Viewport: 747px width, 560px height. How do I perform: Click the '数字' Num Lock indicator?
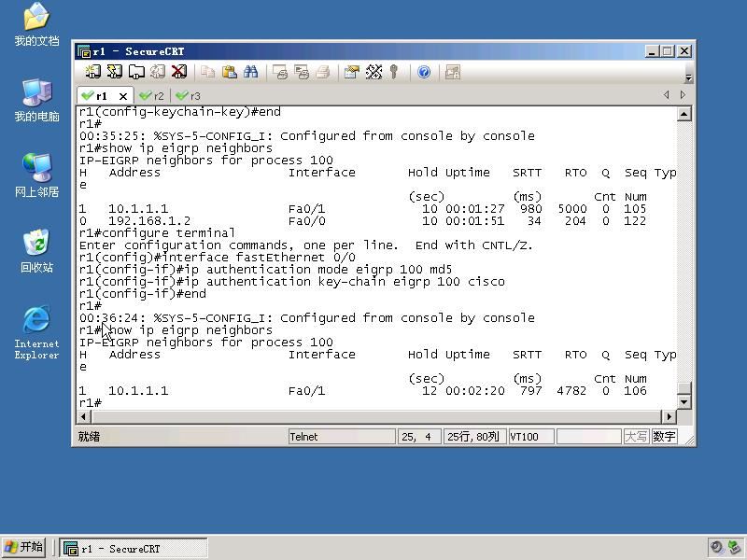point(664,437)
